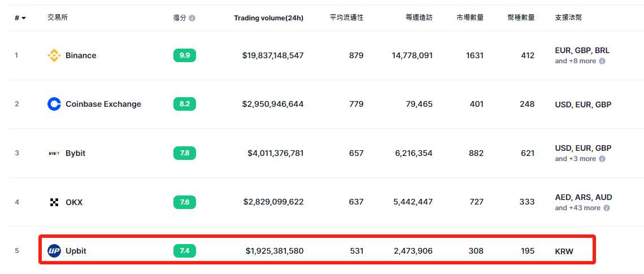Click Upbit markets count 308
Screen dimensions: 644x274
click(x=476, y=251)
